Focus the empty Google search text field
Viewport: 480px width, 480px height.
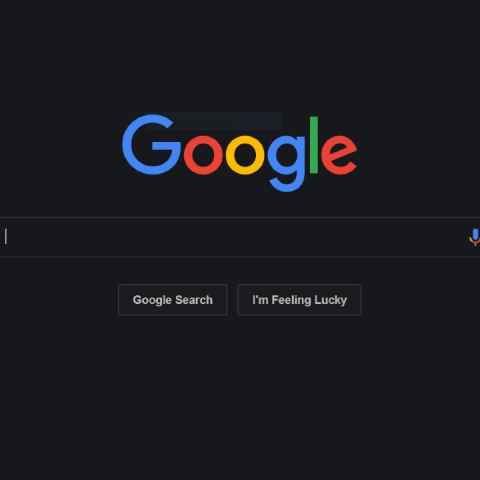[x=233, y=237]
